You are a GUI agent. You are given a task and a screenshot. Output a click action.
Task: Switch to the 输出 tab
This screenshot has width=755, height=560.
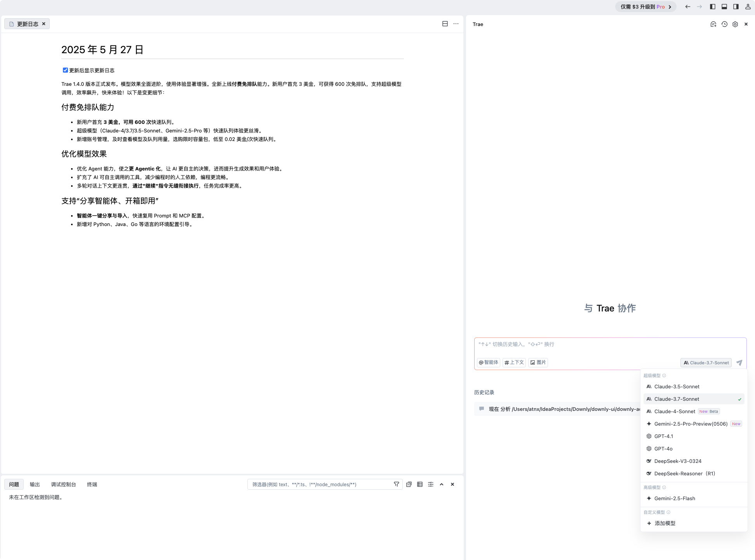[35, 484]
